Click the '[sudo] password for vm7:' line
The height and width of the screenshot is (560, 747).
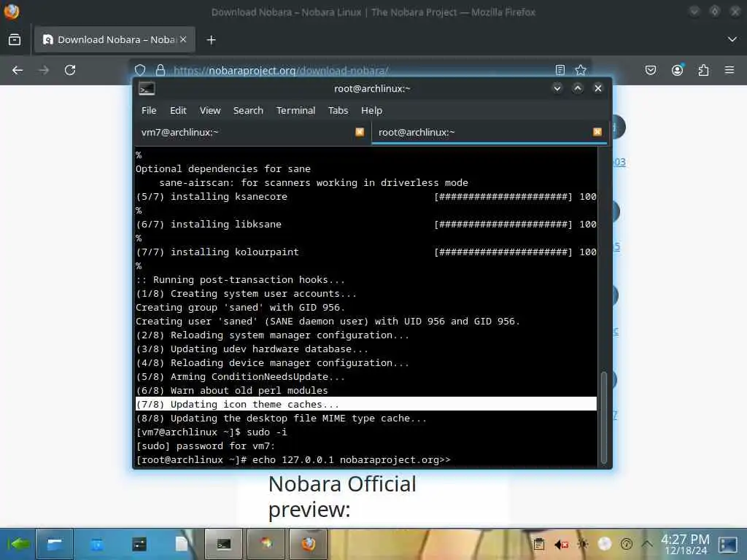205,446
